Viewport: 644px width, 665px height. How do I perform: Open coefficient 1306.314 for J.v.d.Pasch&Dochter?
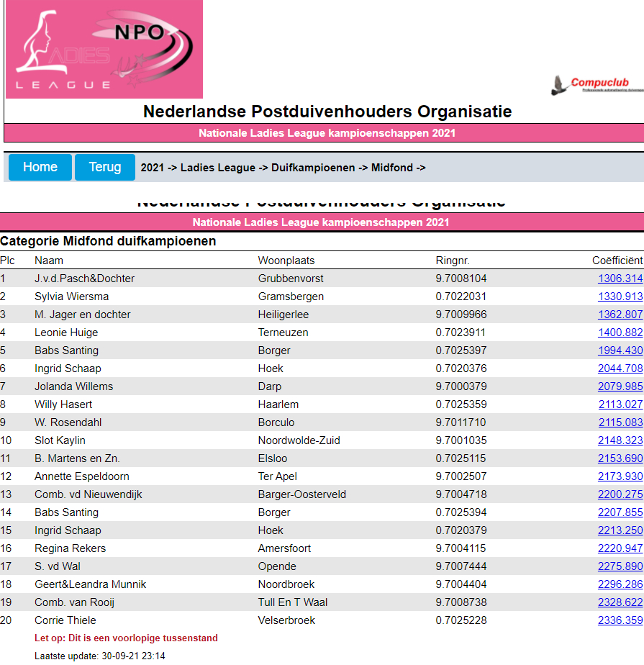620,279
